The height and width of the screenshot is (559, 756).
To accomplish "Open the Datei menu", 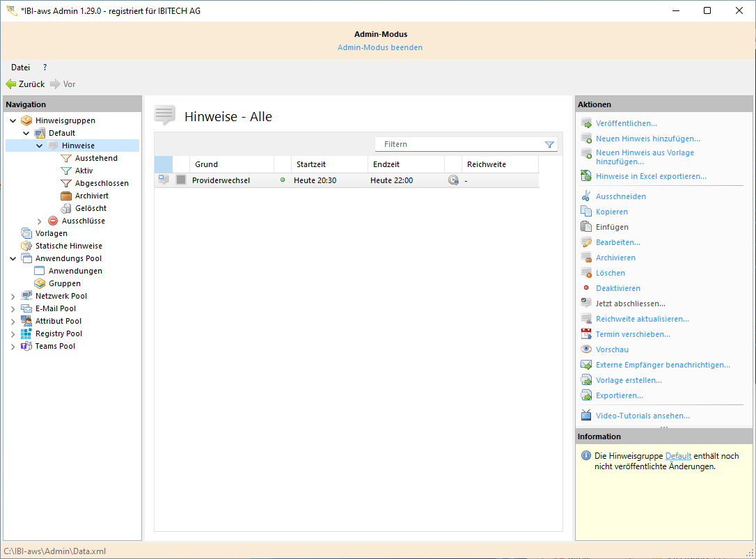I will (x=20, y=68).
